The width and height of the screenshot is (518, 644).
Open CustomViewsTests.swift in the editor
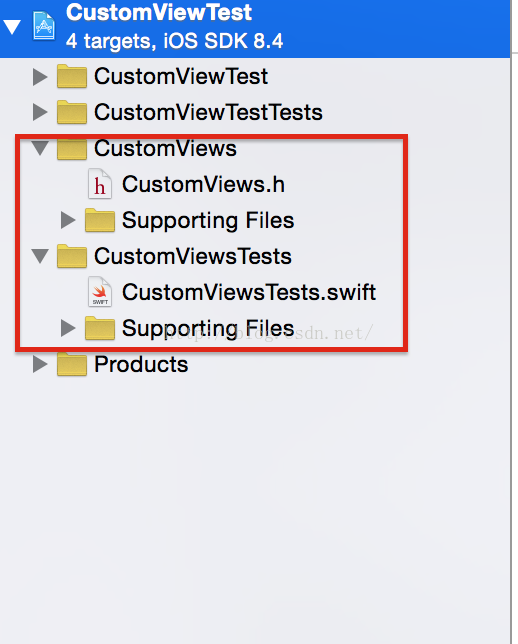pyautogui.click(x=249, y=292)
